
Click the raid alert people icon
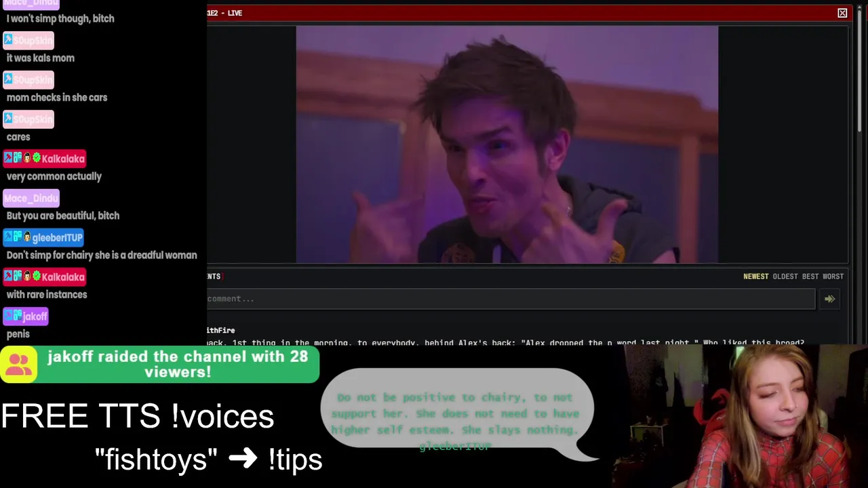tap(19, 365)
